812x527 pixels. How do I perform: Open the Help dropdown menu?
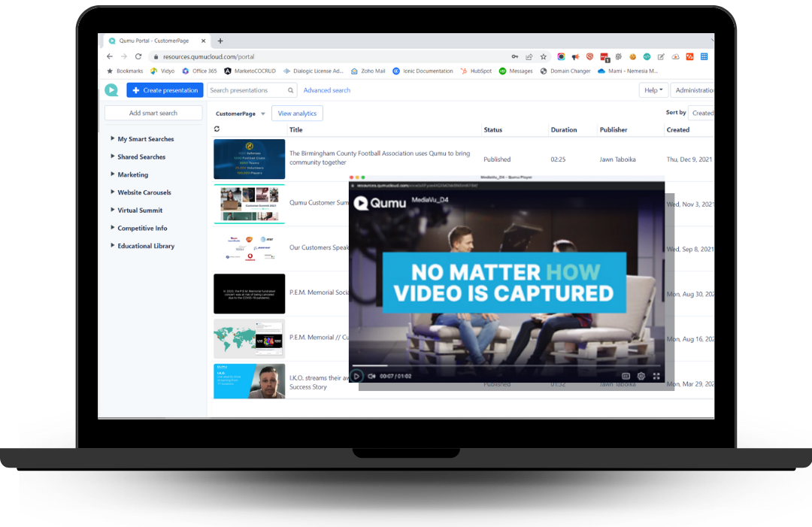653,90
